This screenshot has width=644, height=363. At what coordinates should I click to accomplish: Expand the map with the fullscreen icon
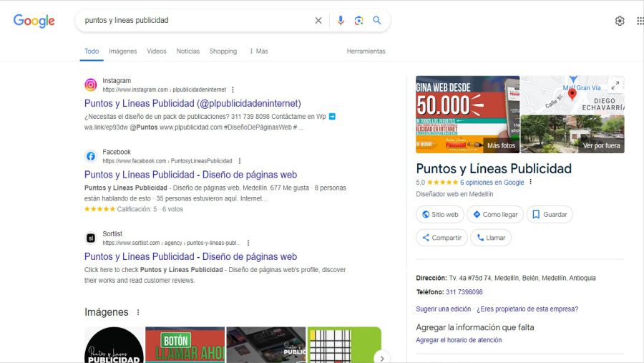[x=615, y=85]
